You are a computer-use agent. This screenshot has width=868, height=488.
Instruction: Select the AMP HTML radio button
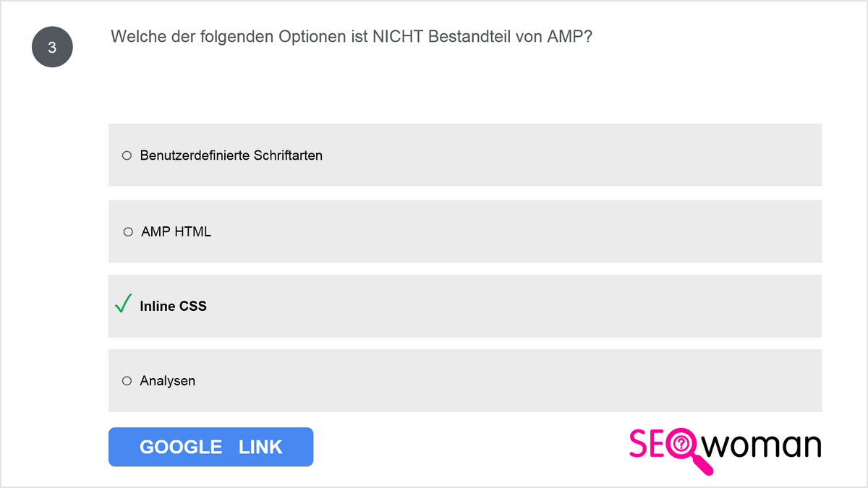pyautogui.click(x=128, y=232)
